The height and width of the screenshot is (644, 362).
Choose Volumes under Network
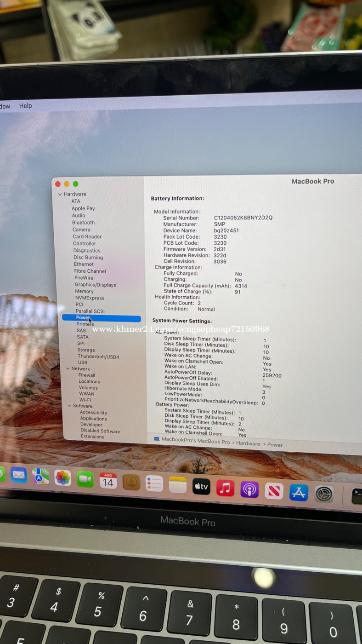point(88,388)
